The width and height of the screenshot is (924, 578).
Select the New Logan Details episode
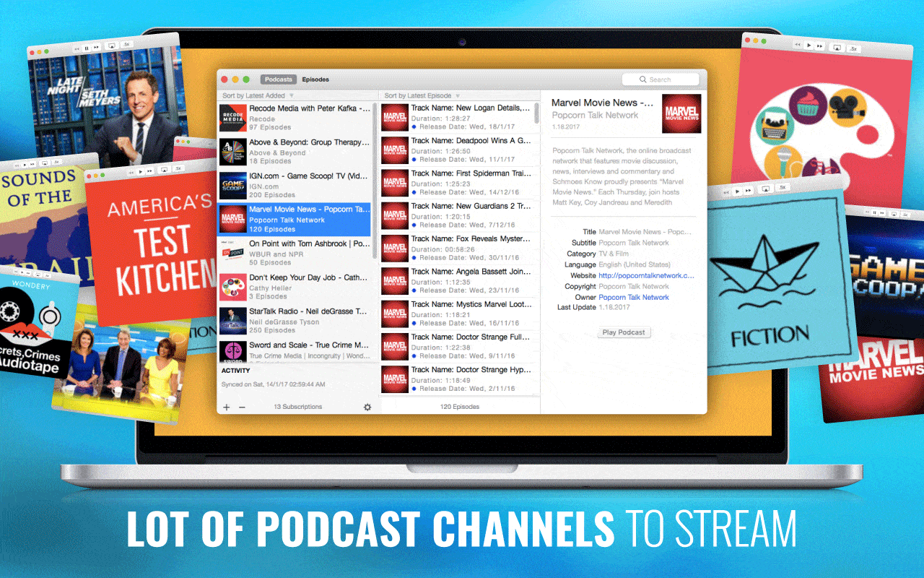[458, 118]
